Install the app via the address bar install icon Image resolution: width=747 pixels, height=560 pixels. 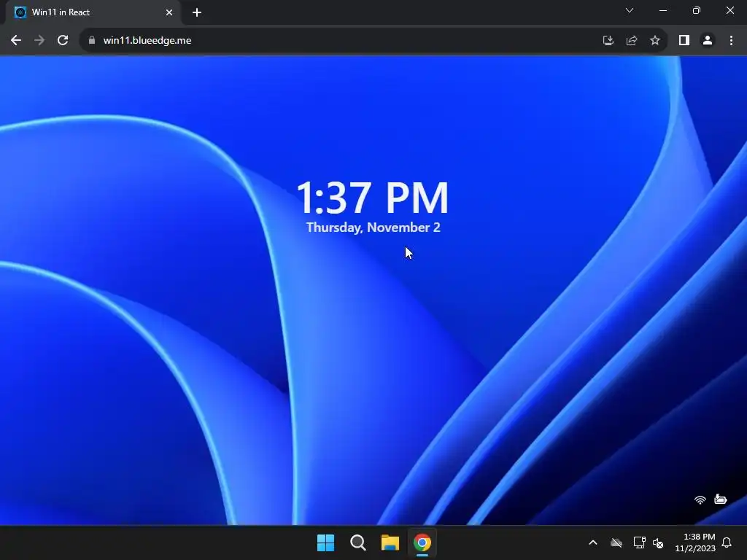[608, 41]
